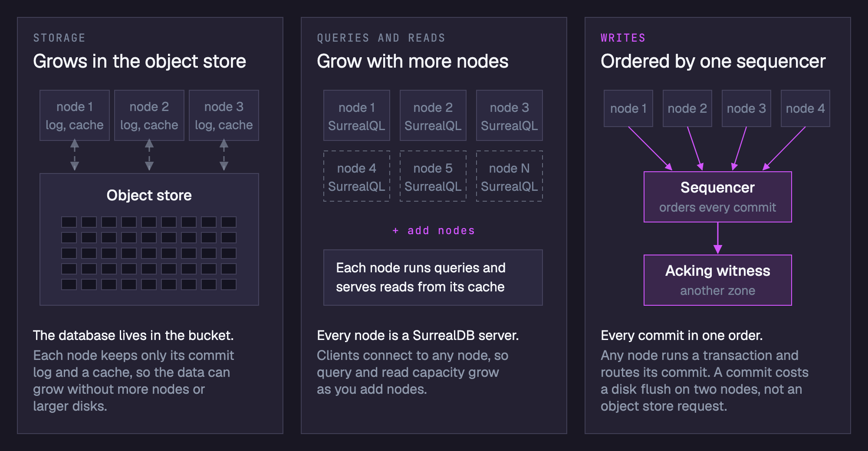
Task: Click the 'Object store' title text
Action: [x=149, y=195]
